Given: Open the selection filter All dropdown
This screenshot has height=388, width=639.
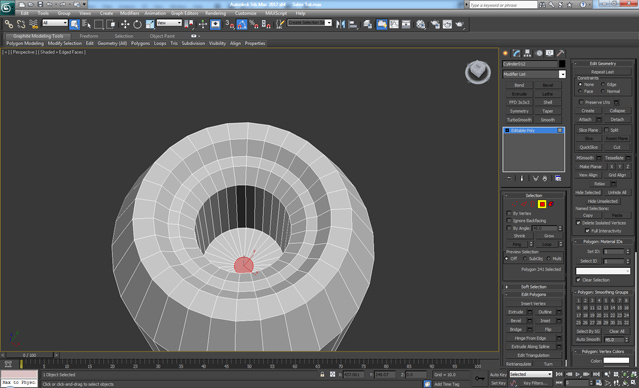Looking at the screenshot, I should coord(55,23).
